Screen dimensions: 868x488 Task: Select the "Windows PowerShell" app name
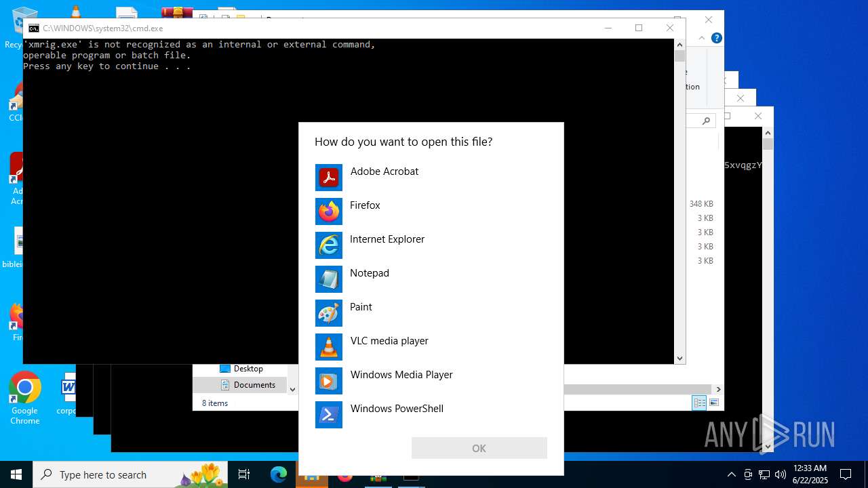[397, 409]
